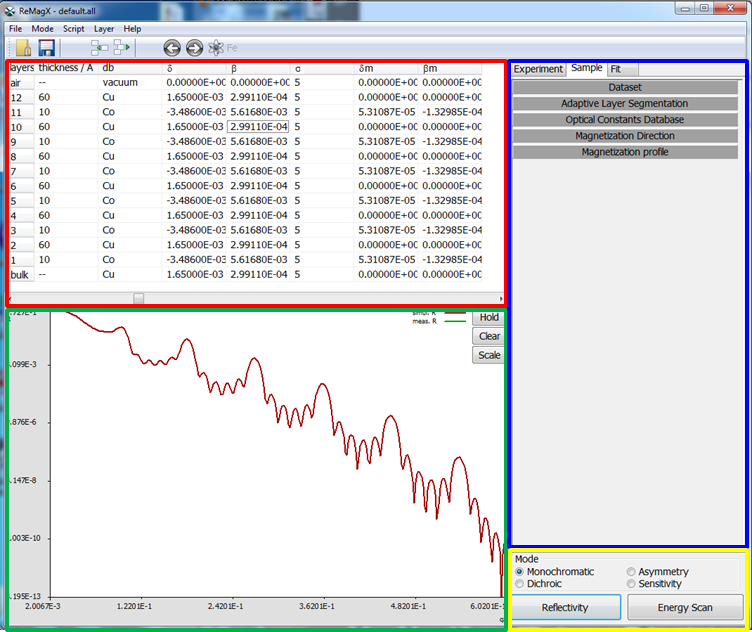The width and height of the screenshot is (752, 632).
Task: Expand Adaptive Layer Segmentation section
Action: 625,104
